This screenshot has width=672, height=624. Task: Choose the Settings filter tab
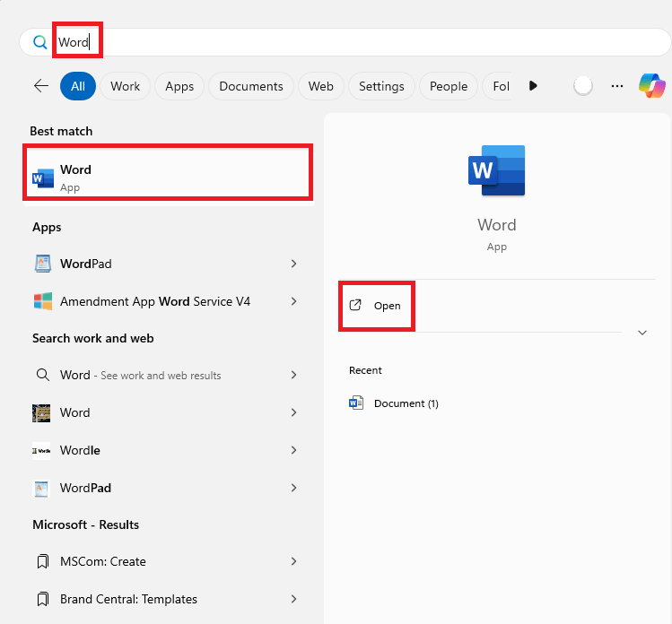point(381,86)
